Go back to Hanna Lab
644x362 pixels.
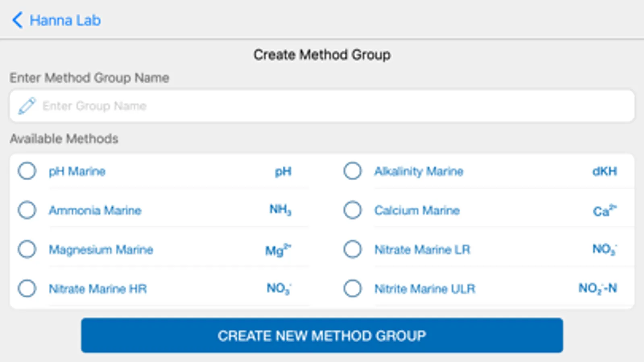pos(65,20)
